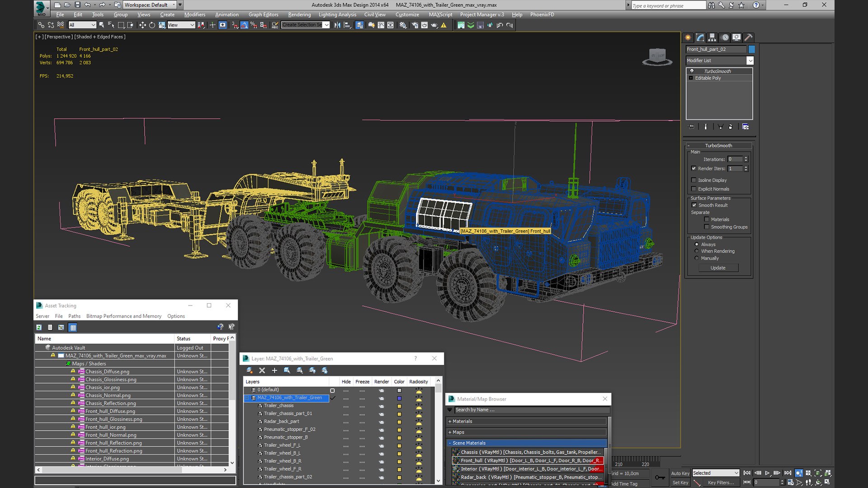Open the reference coordinate View dropdown
The image size is (868, 488).
tap(181, 25)
